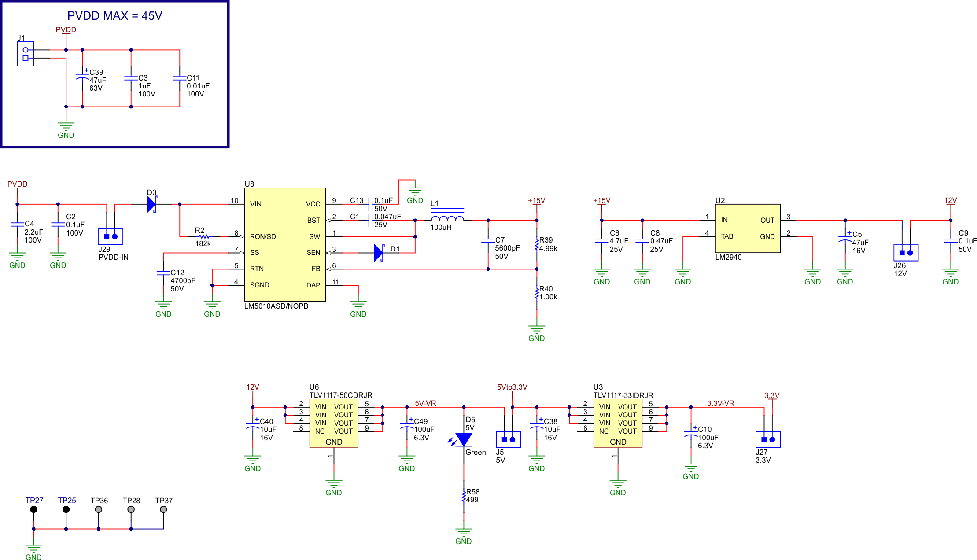Image resolution: width=977 pixels, height=560 pixels.
Task: Click the TP27 test point
Action: click(x=33, y=509)
